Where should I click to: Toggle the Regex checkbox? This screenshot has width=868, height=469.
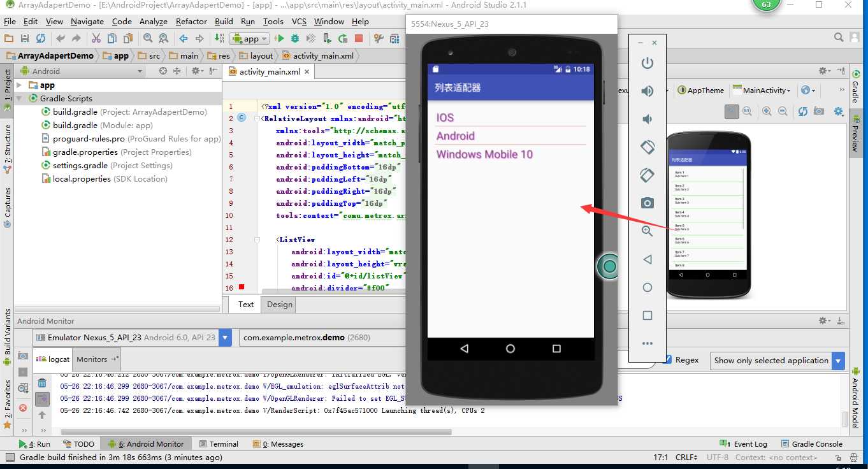click(x=667, y=359)
